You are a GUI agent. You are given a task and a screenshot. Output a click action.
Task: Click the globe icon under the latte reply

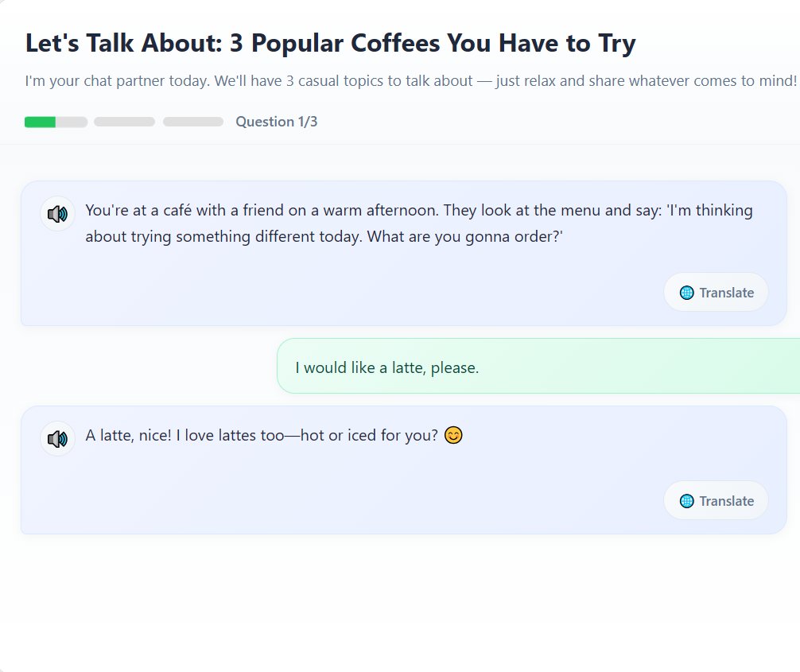[x=687, y=501]
